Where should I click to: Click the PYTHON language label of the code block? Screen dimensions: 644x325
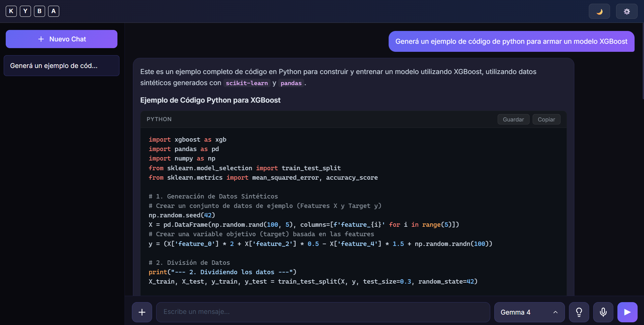[159, 119]
